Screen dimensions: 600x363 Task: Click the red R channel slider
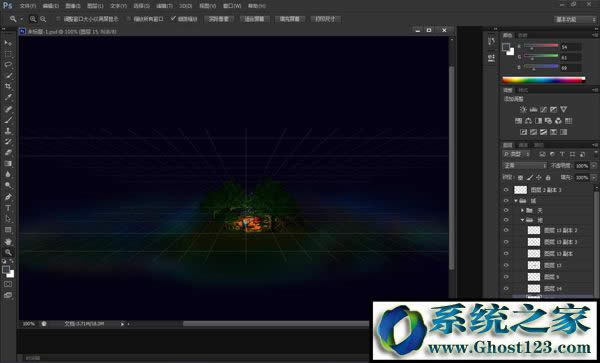click(x=541, y=46)
